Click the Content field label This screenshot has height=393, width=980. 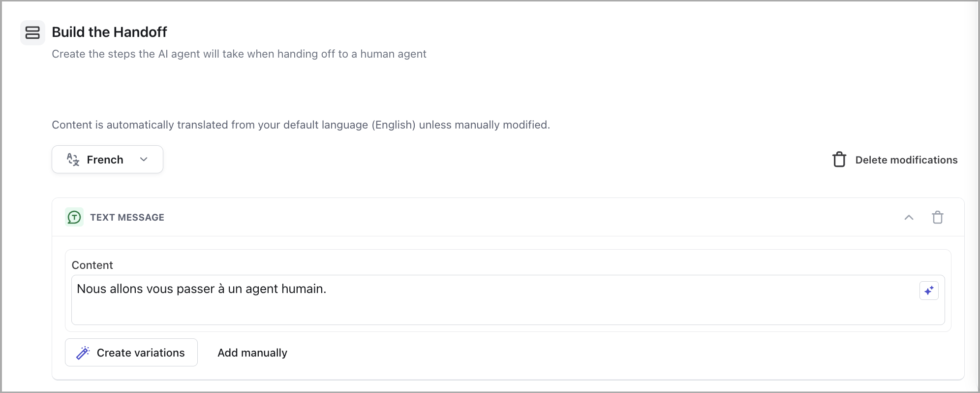click(92, 265)
